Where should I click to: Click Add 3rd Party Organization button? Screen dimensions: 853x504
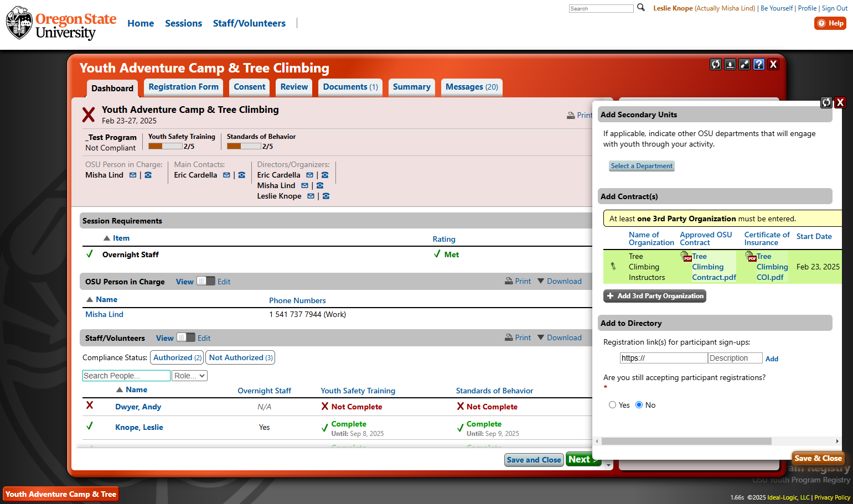click(655, 296)
